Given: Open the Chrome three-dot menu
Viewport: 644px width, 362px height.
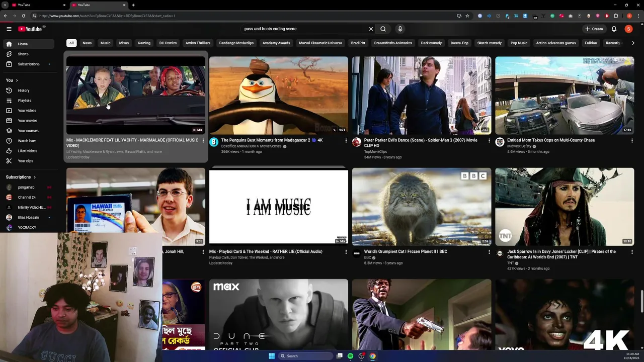Looking at the screenshot, I should pyautogui.click(x=638, y=16).
